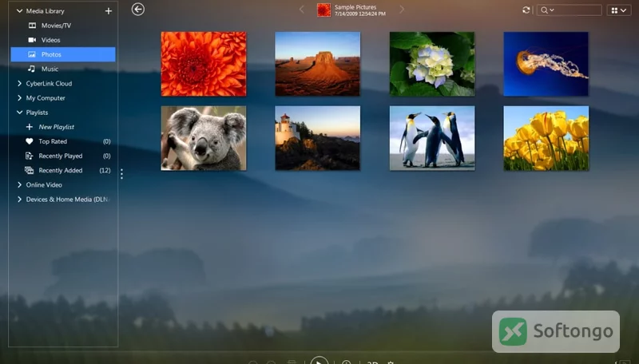
Task: Click the back arrow circle button
Action: click(x=138, y=10)
